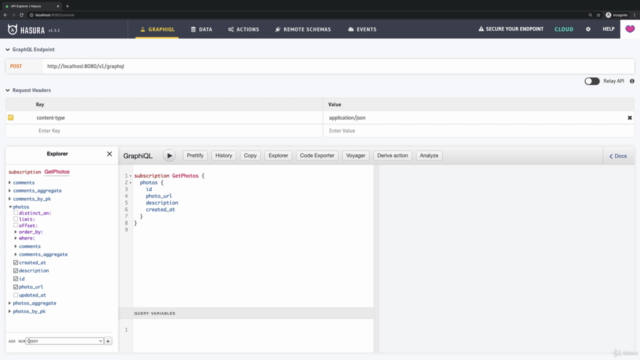Click the Query Variables editor area

[253, 335]
